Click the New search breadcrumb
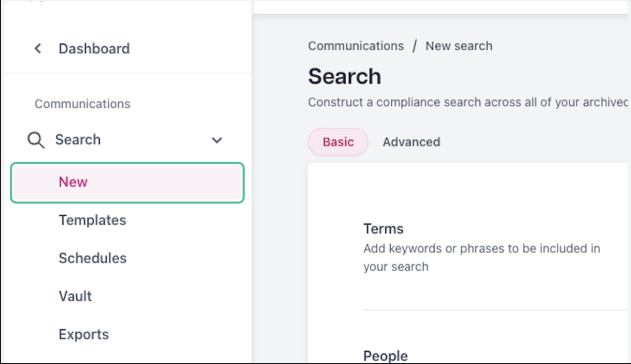The height and width of the screenshot is (364, 631). [x=459, y=46]
